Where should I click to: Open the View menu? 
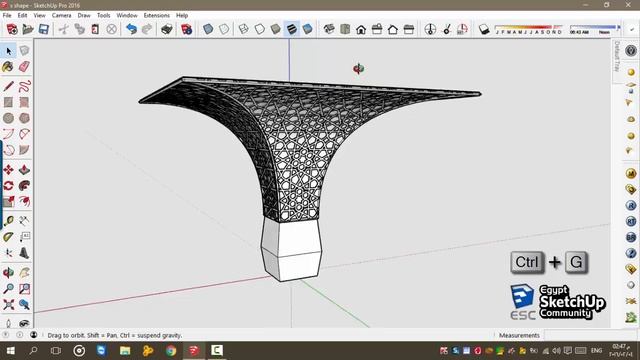pyautogui.click(x=40, y=15)
